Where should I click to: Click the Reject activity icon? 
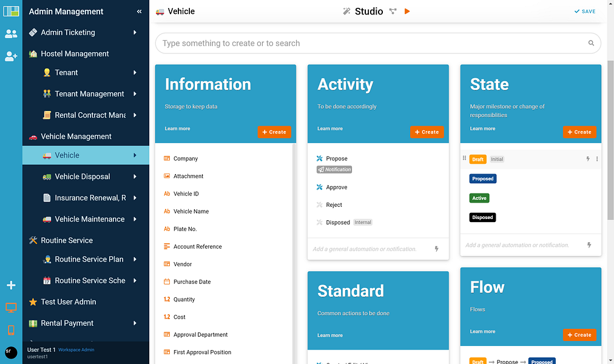coord(320,204)
